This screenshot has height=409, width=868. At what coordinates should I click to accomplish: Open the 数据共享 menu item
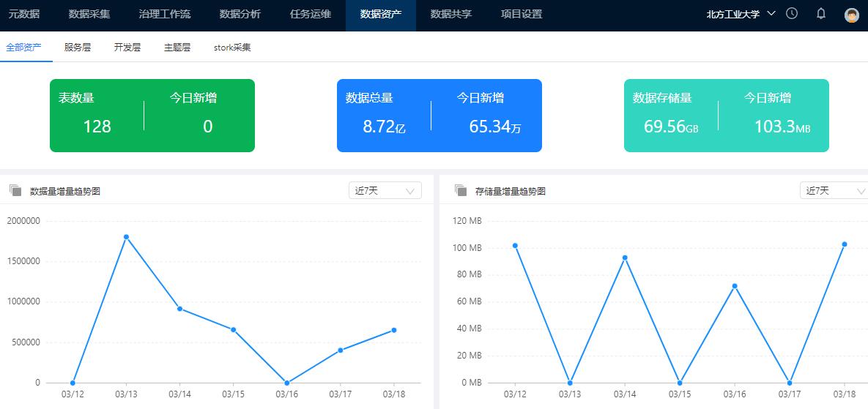tap(450, 14)
